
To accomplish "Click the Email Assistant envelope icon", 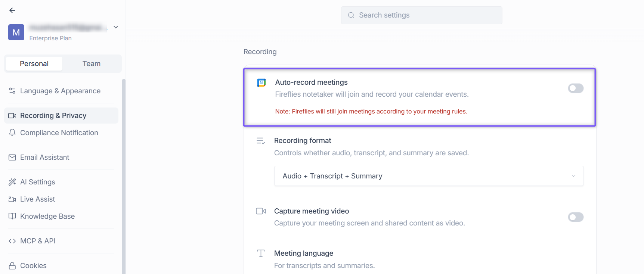I will (x=12, y=158).
